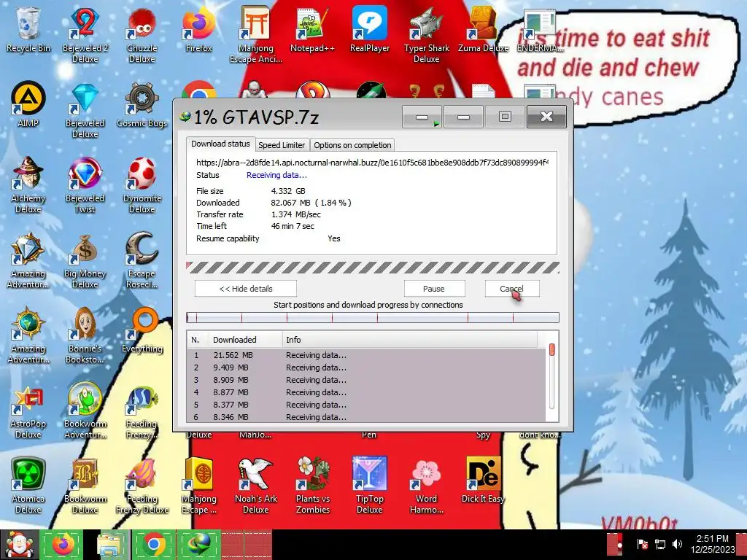Launch Bejeweled 2 Deluxe shortcut
The width and height of the screenshot is (747, 560).
(x=85, y=34)
